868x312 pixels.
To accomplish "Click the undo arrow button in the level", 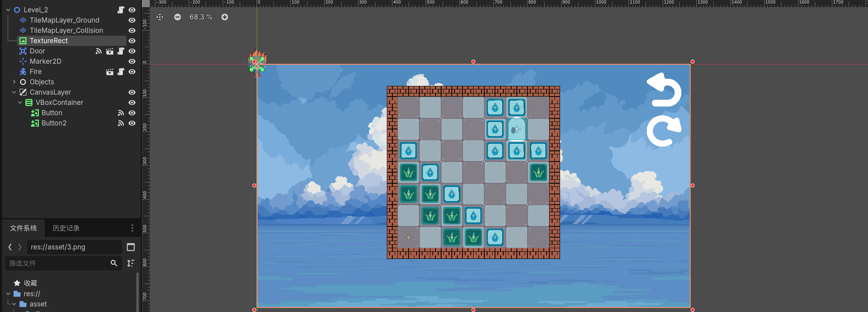I will pyautogui.click(x=664, y=89).
